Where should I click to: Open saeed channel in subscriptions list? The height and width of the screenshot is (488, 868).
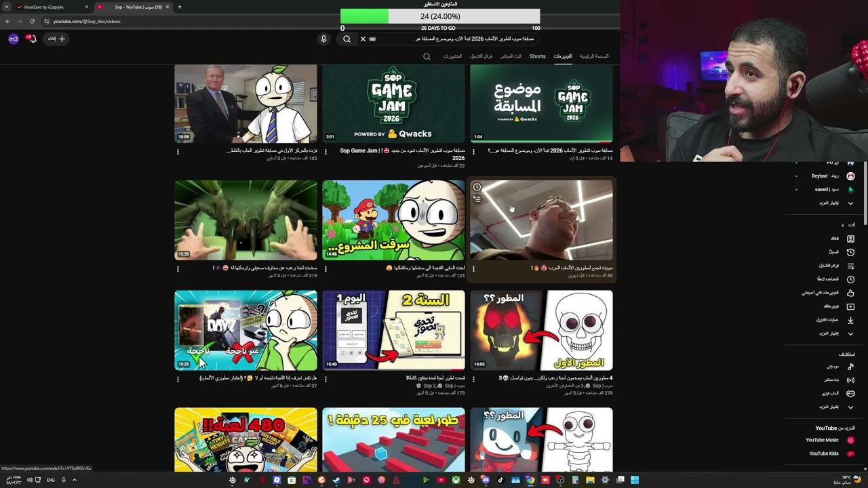[833, 190]
